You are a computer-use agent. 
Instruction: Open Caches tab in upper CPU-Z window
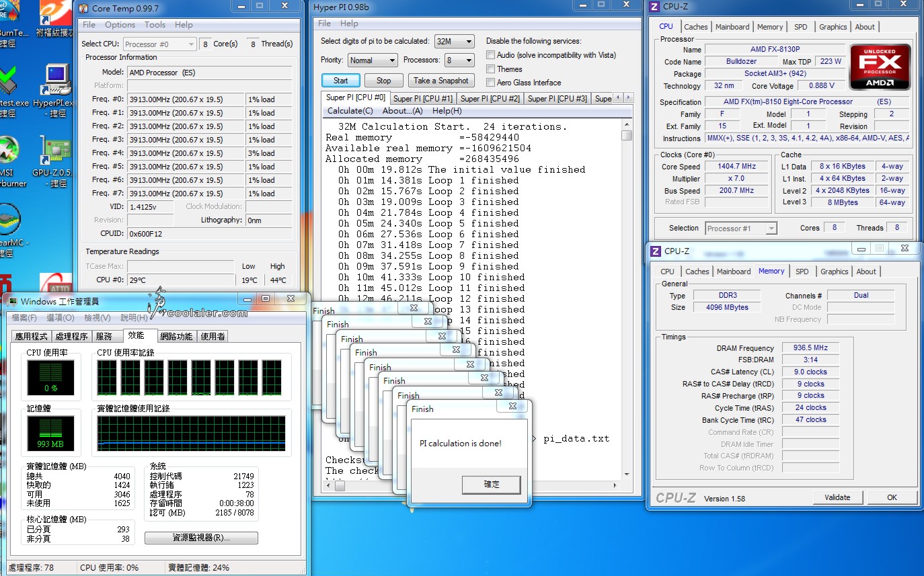(696, 27)
